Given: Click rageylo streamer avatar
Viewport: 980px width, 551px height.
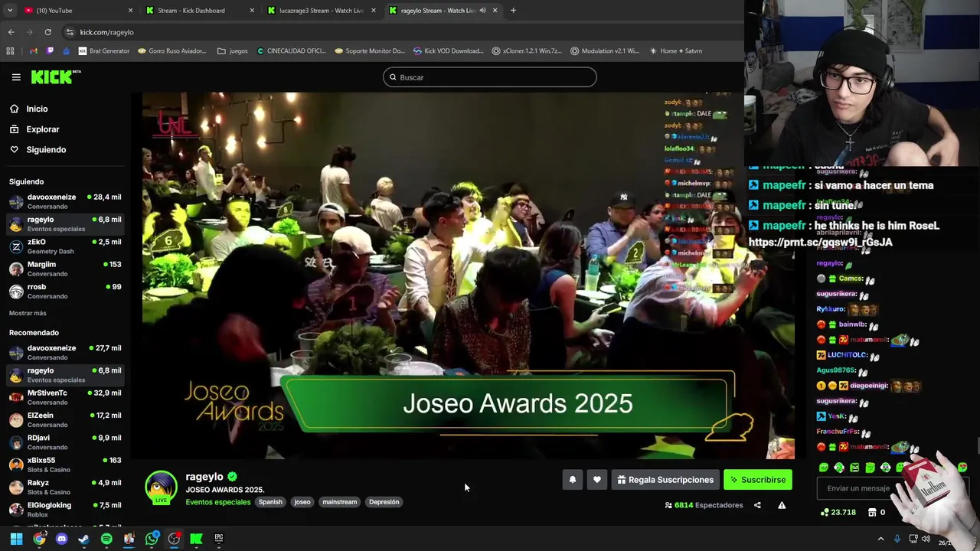Looking at the screenshot, I should click(x=161, y=487).
